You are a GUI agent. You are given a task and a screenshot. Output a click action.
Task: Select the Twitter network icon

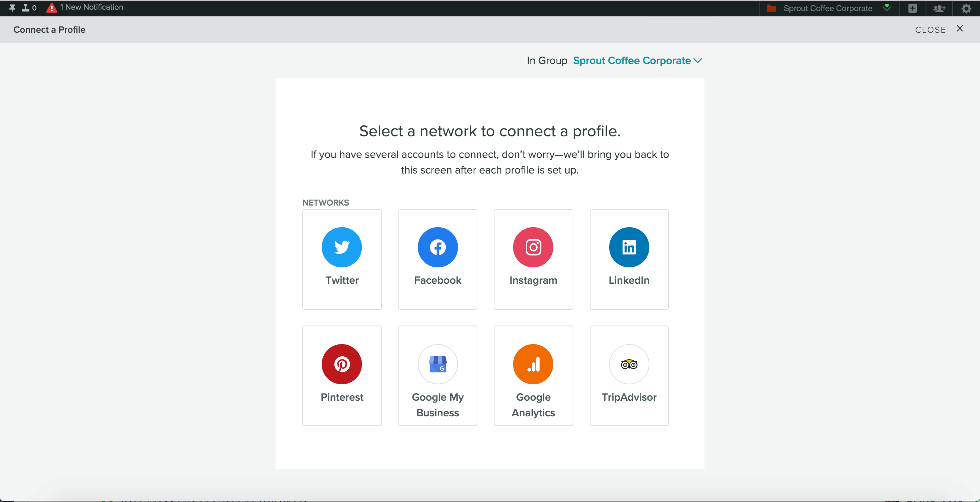tap(342, 247)
